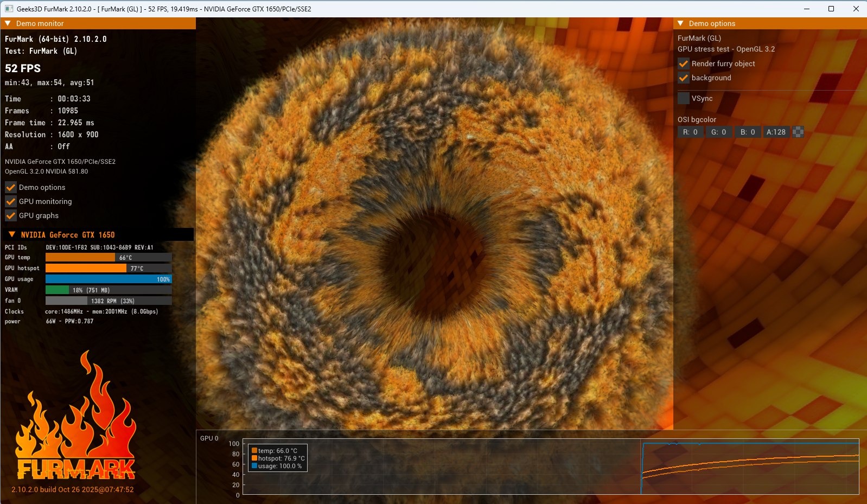Click the Frames 10985 value
The height and width of the screenshot is (504, 867).
click(x=68, y=111)
